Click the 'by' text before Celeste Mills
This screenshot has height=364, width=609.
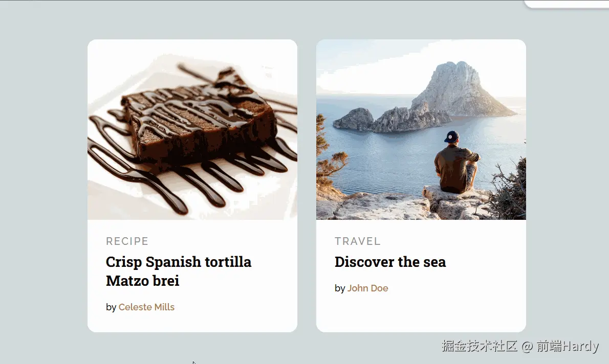click(x=111, y=307)
